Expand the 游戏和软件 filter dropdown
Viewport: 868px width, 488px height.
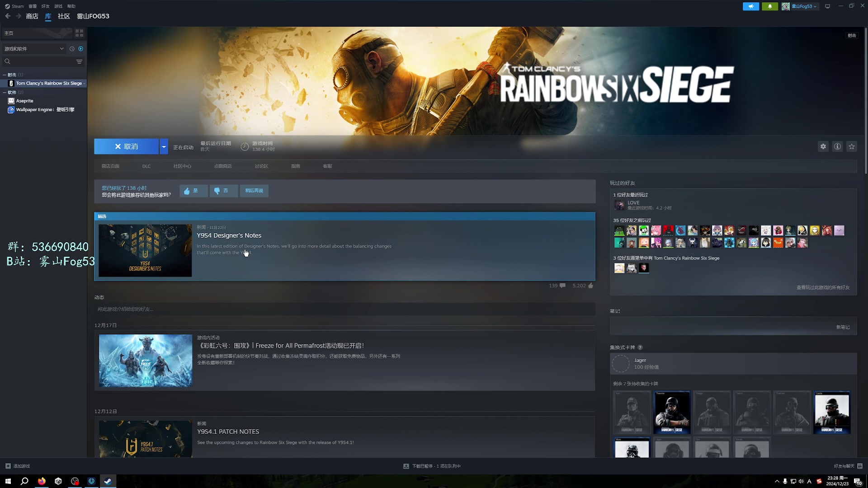click(34, 49)
